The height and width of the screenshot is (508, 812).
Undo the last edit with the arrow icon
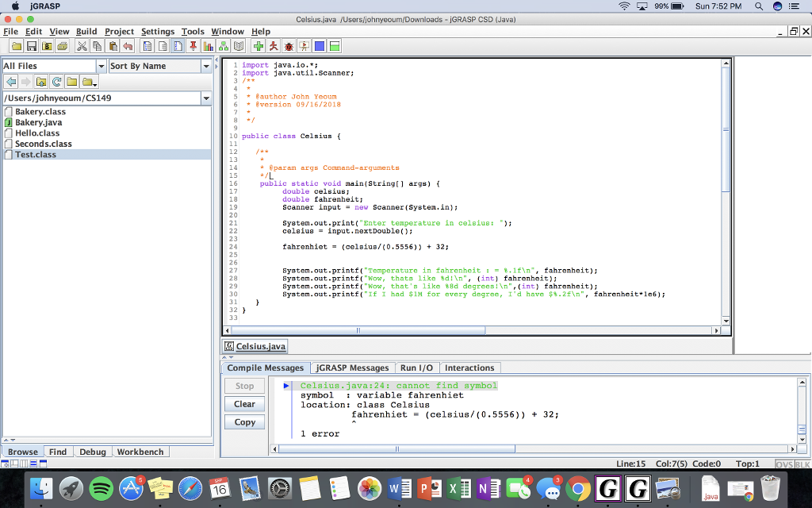pyautogui.click(x=128, y=45)
